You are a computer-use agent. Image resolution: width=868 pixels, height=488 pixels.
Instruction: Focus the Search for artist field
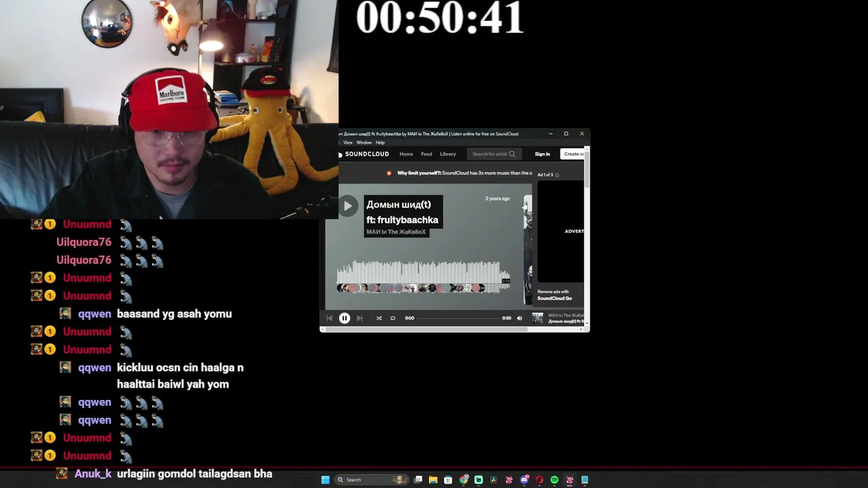coord(494,154)
